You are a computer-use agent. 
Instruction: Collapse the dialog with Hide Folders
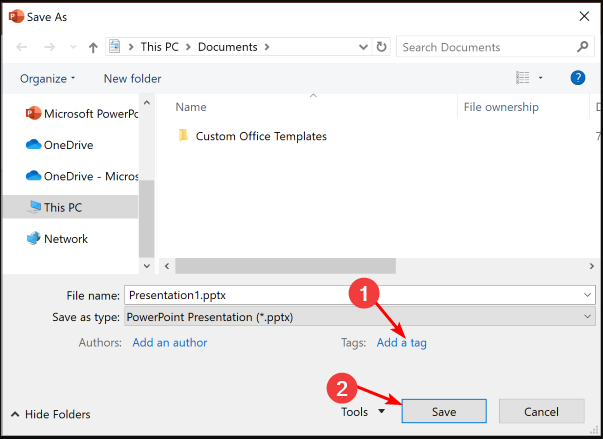(x=50, y=414)
